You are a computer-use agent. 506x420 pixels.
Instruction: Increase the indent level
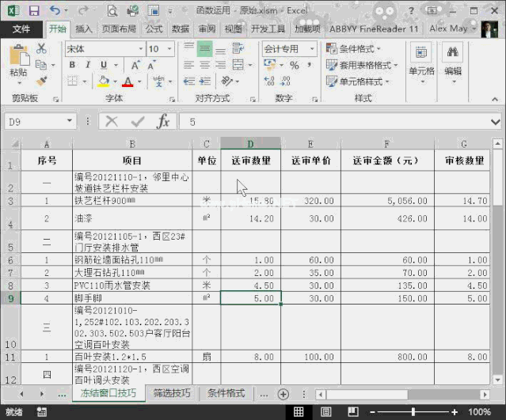pos(205,81)
